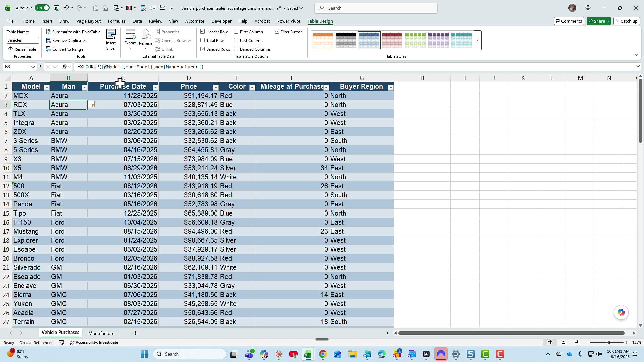Image resolution: width=644 pixels, height=362 pixels.
Task: Switch to Page Layout view icon
Action: tap(563, 342)
